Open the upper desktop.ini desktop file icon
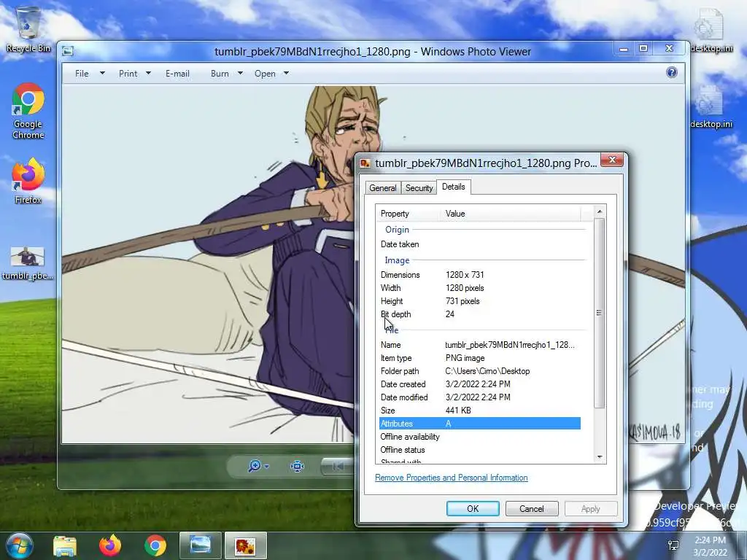This screenshot has width=747, height=560. [x=711, y=31]
